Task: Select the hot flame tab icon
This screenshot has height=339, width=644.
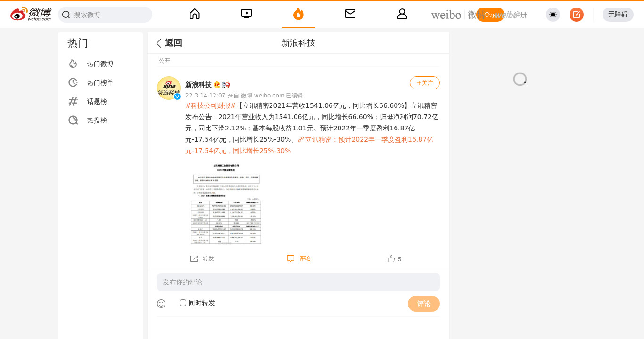Action: 298,14
